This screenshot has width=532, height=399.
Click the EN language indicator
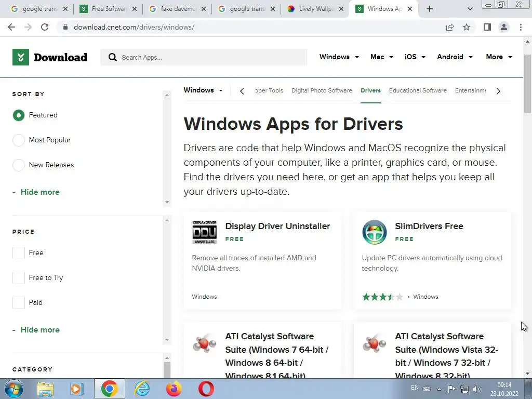click(x=415, y=388)
